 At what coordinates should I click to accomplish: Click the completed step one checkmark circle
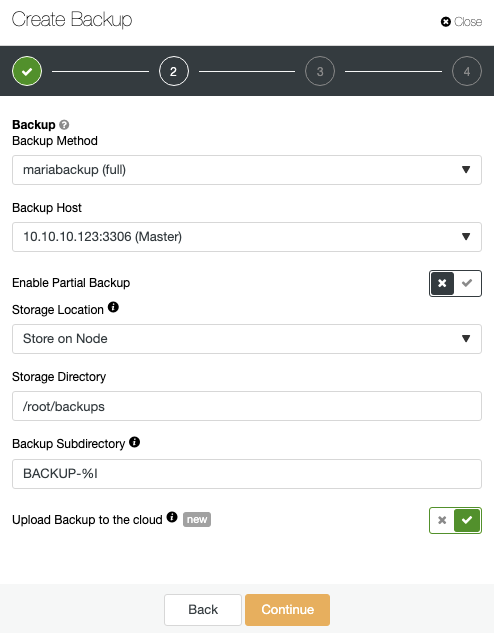tap(27, 71)
